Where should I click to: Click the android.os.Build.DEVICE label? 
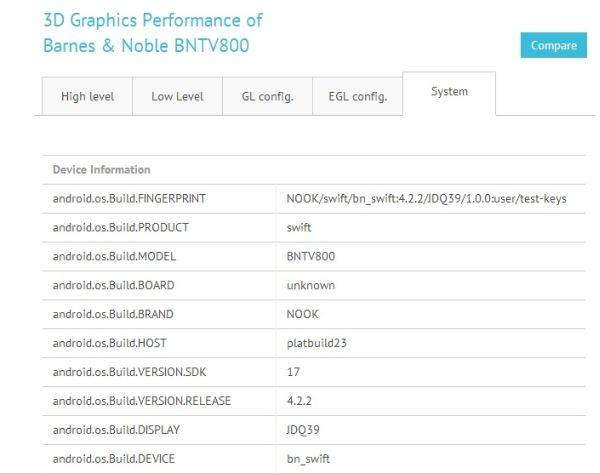114,458
